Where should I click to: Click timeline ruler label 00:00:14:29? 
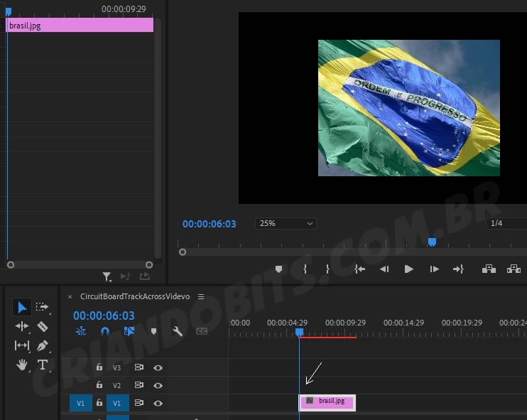coord(403,323)
